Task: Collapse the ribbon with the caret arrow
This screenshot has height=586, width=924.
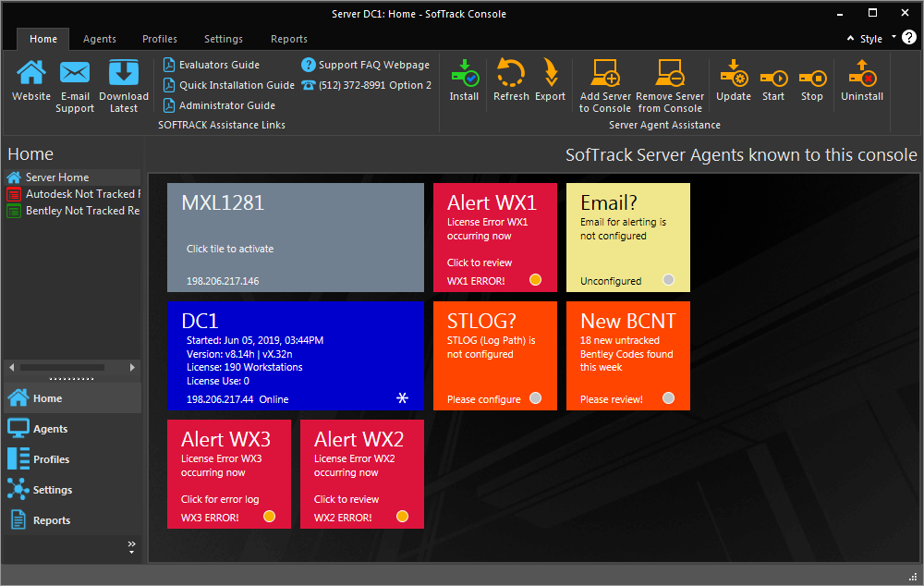Action: 850,38
